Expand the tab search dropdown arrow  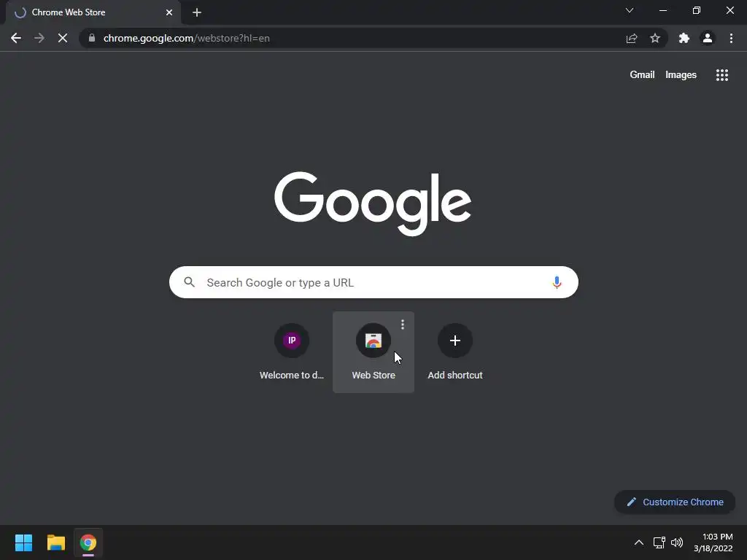pos(630,10)
